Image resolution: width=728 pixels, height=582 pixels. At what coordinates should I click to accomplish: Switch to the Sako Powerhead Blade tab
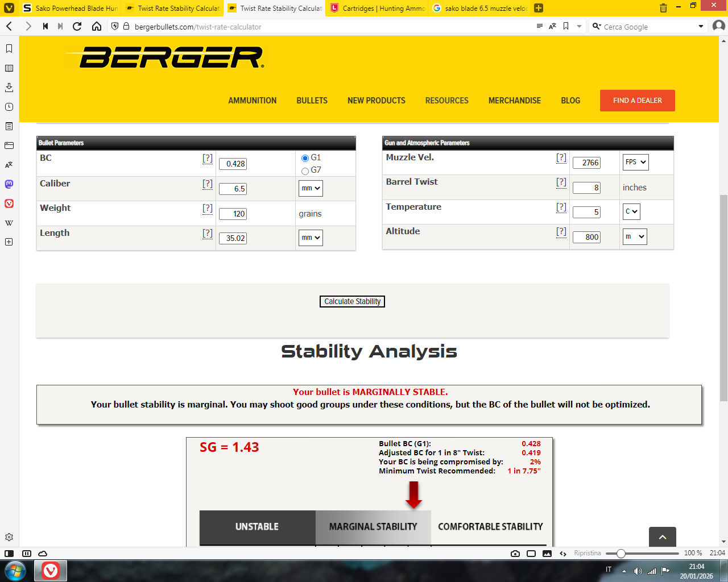point(69,8)
